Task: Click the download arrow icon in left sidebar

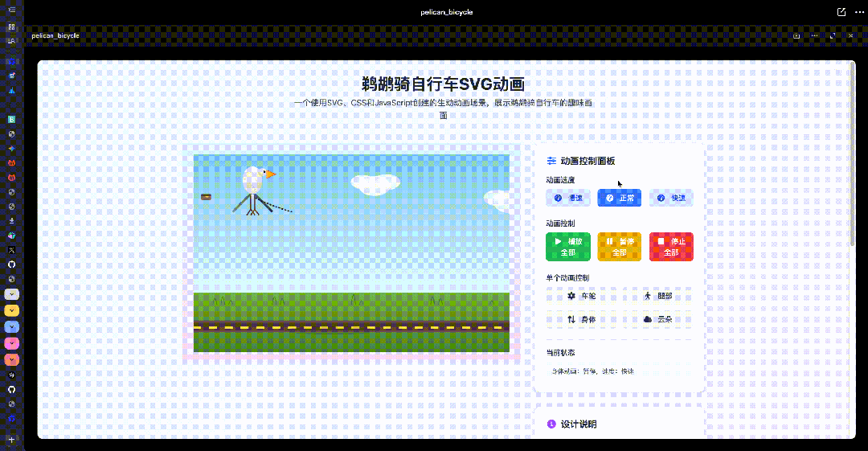Action: [x=11, y=220]
